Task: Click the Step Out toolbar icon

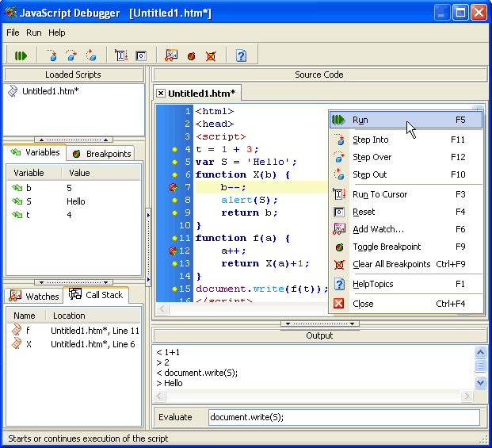Action: pyautogui.click(x=91, y=56)
